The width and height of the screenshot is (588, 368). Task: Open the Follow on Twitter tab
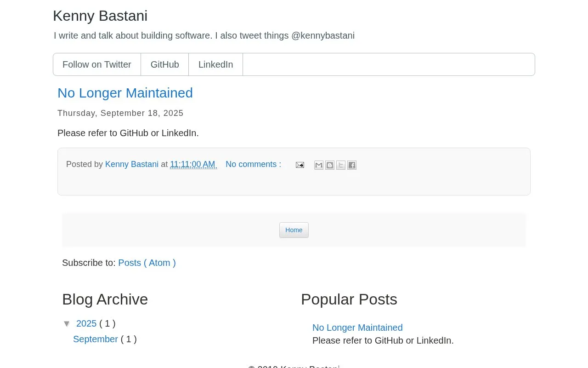coord(97,64)
